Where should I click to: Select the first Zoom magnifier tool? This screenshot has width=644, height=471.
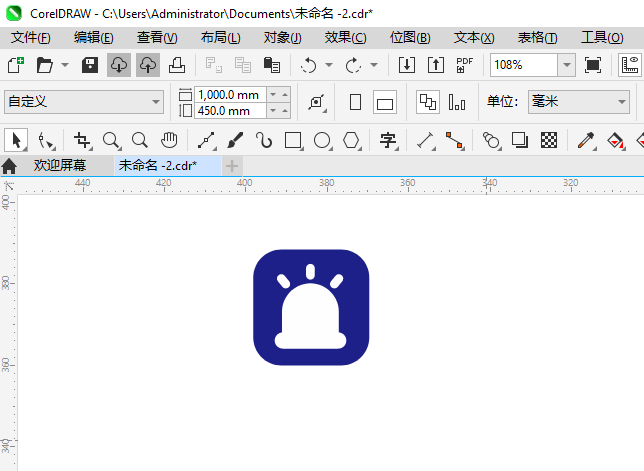click(111, 140)
